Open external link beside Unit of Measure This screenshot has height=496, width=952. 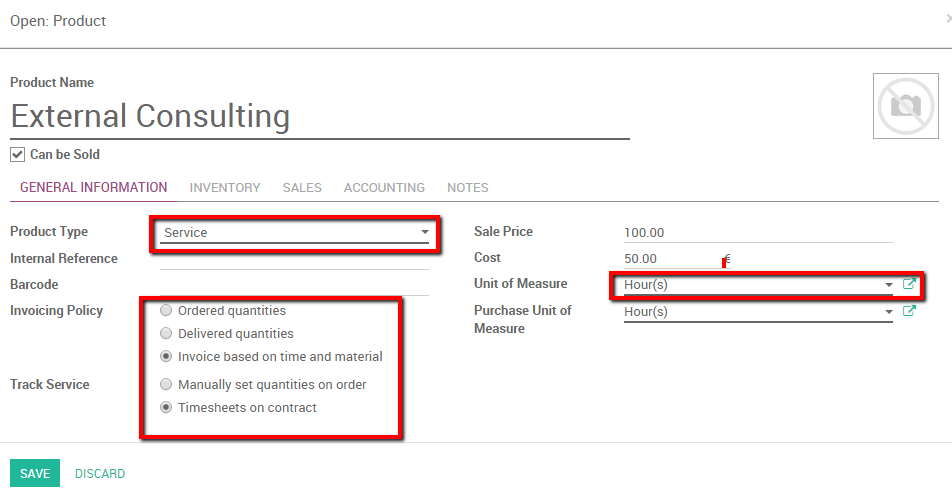click(x=909, y=284)
